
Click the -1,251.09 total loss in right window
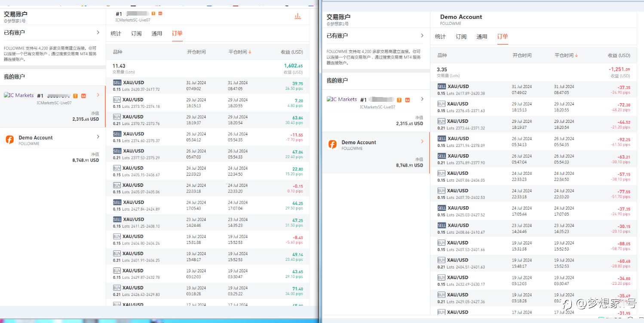tap(619, 70)
